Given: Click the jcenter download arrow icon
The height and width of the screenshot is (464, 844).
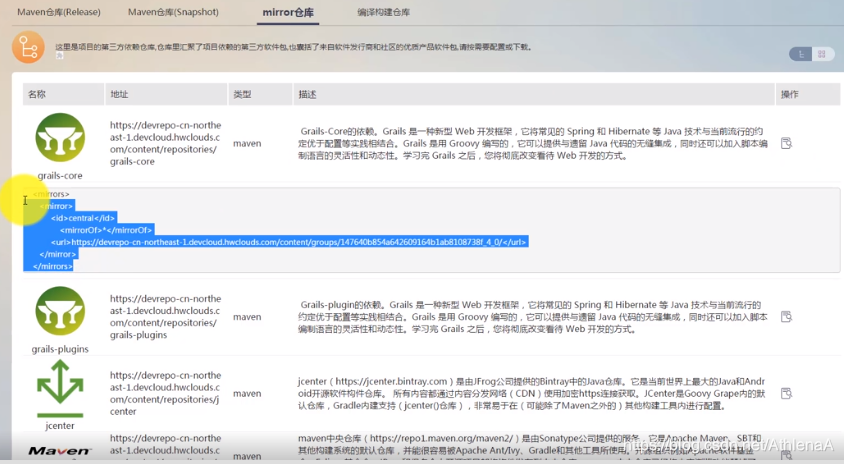Looking at the screenshot, I should [60, 389].
